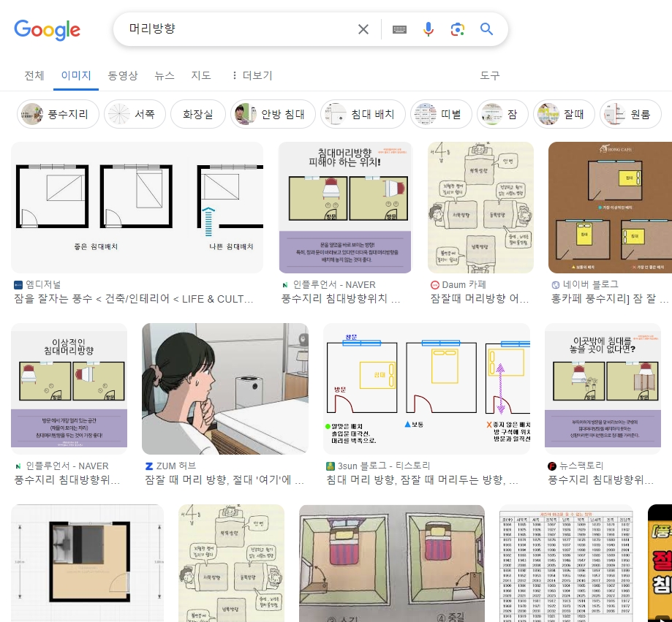Viewport: 672px width, 622px height.
Task: Click the magnifying glass search icon
Action: click(486, 29)
